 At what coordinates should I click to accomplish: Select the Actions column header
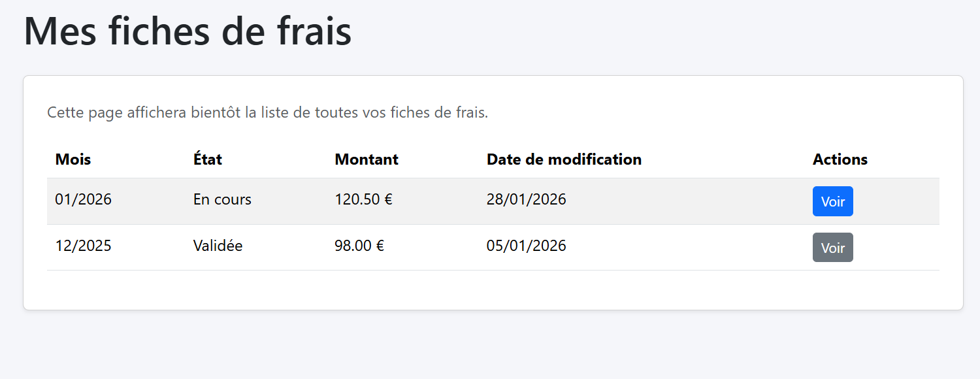840,159
